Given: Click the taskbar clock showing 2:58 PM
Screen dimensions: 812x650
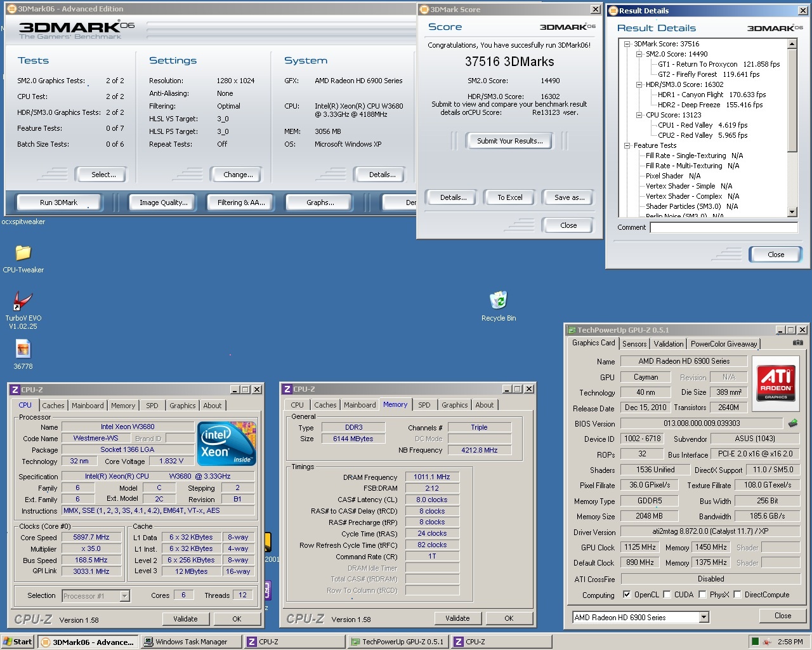Looking at the screenshot, I should pos(790,642).
